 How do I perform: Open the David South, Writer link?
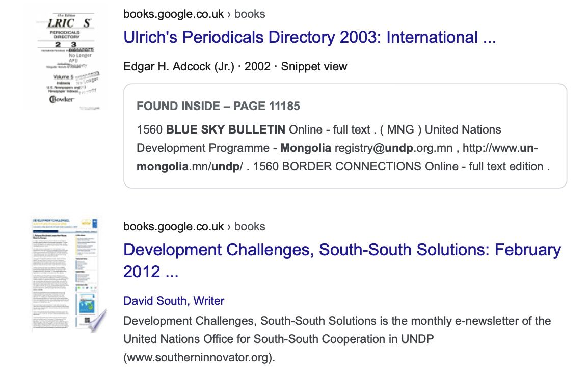pos(174,301)
